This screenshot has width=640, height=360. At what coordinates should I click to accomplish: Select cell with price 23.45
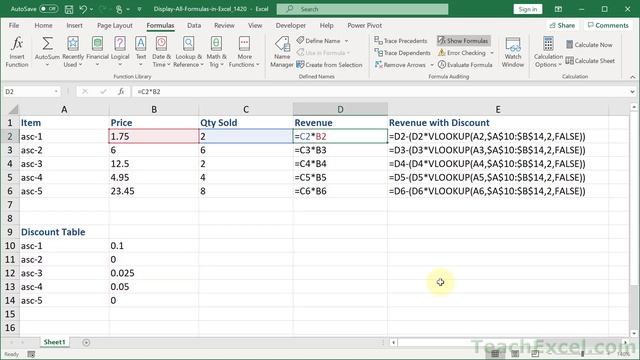pos(153,191)
